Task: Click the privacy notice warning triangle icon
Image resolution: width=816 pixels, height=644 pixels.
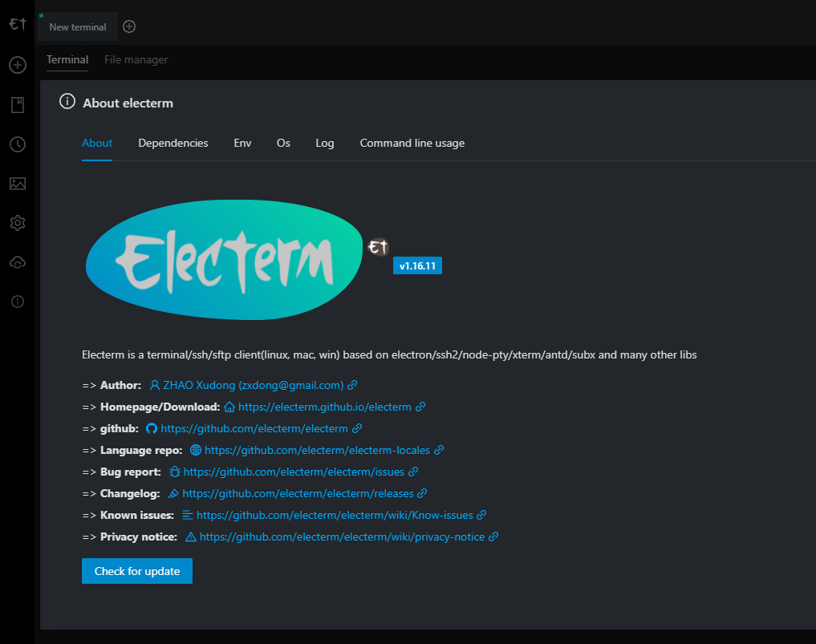Action: pyautogui.click(x=191, y=537)
